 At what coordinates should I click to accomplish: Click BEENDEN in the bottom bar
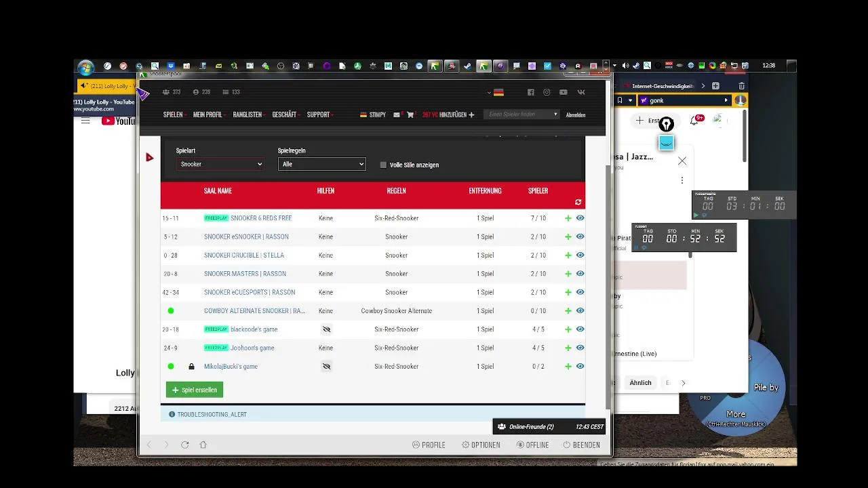(x=581, y=445)
